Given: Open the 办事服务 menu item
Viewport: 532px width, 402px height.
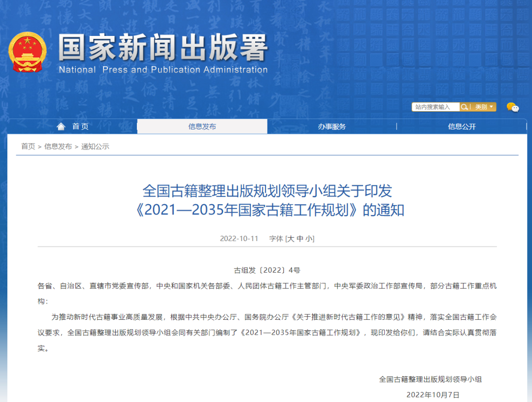Looking at the screenshot, I should pyautogui.click(x=332, y=126).
